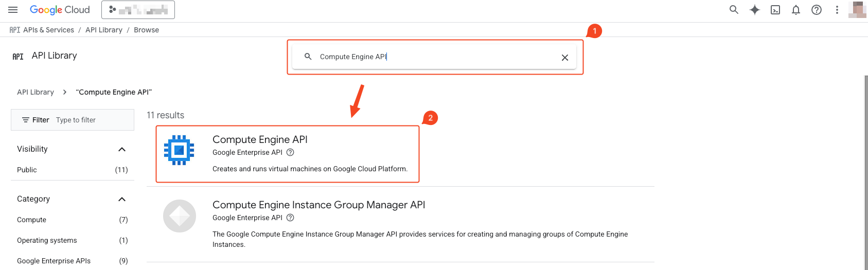Click the blue Compute Engine chip icon
This screenshot has width=868, height=270.
[x=179, y=150]
